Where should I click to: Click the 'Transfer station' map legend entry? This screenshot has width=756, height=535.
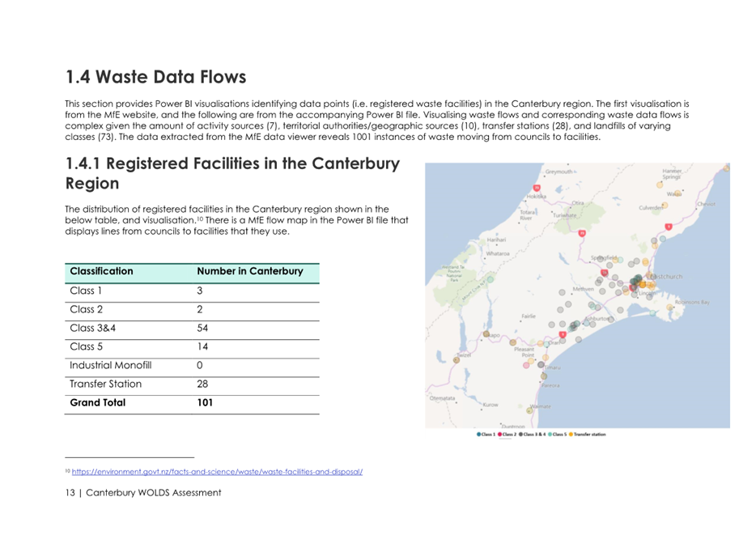pos(588,435)
